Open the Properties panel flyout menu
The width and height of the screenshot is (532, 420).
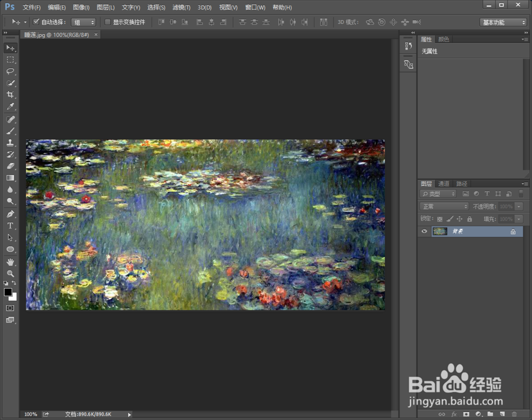click(x=525, y=39)
